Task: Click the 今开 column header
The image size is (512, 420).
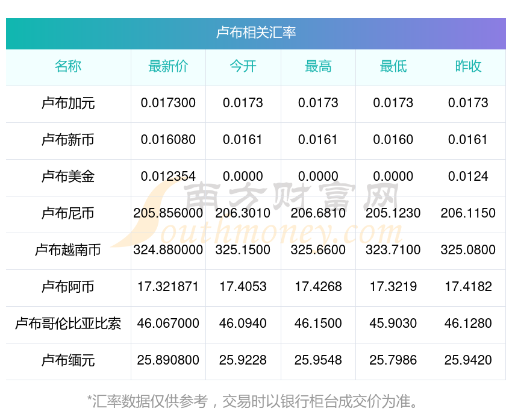Action: pyautogui.click(x=243, y=67)
